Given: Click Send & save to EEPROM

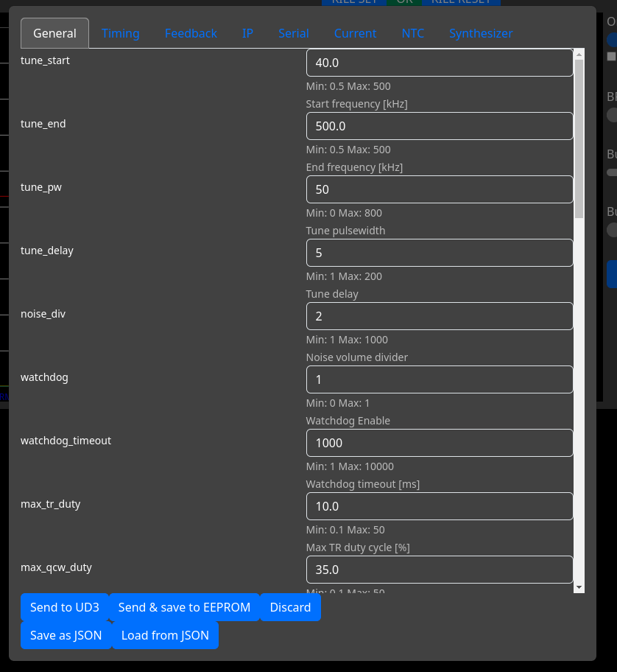Looking at the screenshot, I should (184, 607).
